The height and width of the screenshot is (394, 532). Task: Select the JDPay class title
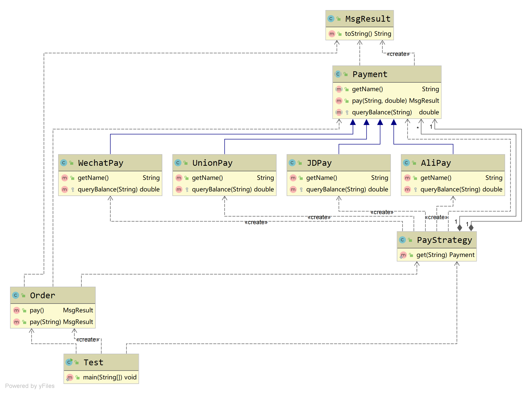319,163
